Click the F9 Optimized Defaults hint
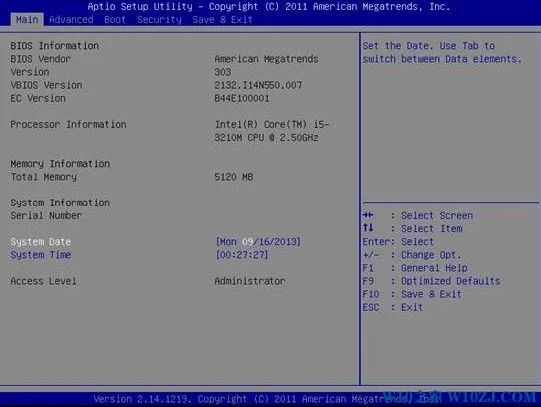Viewport: 541px width, 407px height. (x=431, y=281)
